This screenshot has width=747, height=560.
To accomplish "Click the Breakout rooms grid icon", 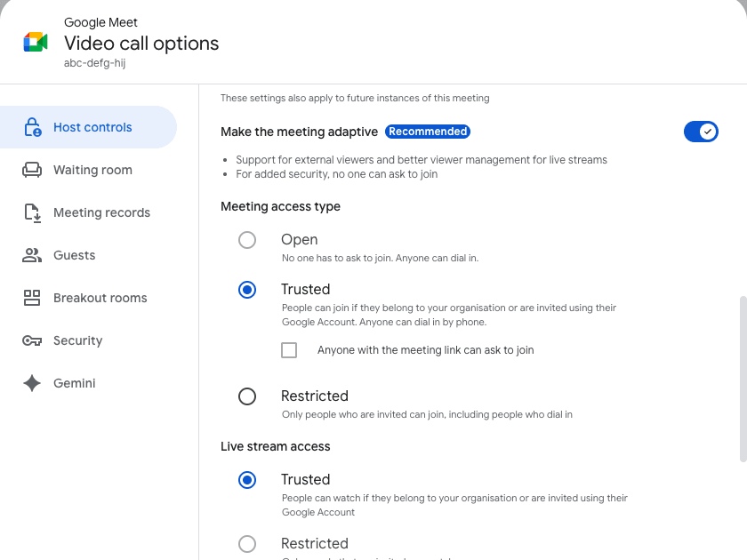I will coord(32,298).
